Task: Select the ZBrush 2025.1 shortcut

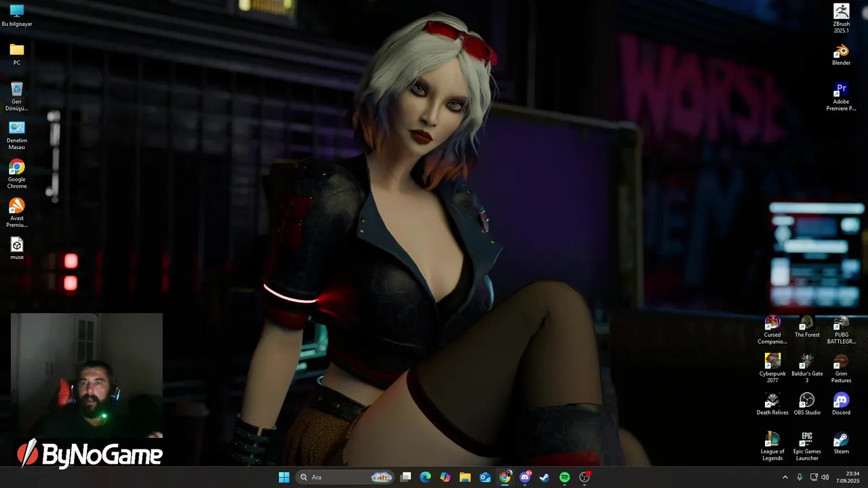Action: (842, 18)
